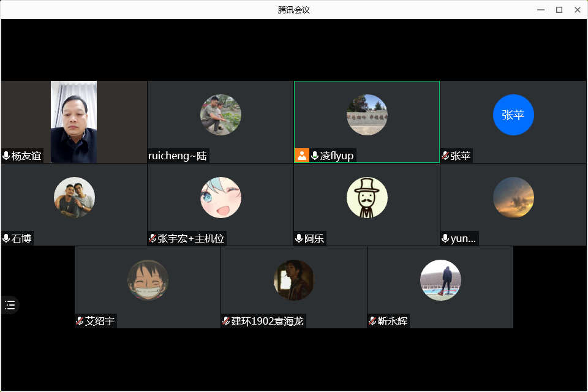Click the orange host icon near 凌flyup
The image size is (588, 392).
click(301, 156)
